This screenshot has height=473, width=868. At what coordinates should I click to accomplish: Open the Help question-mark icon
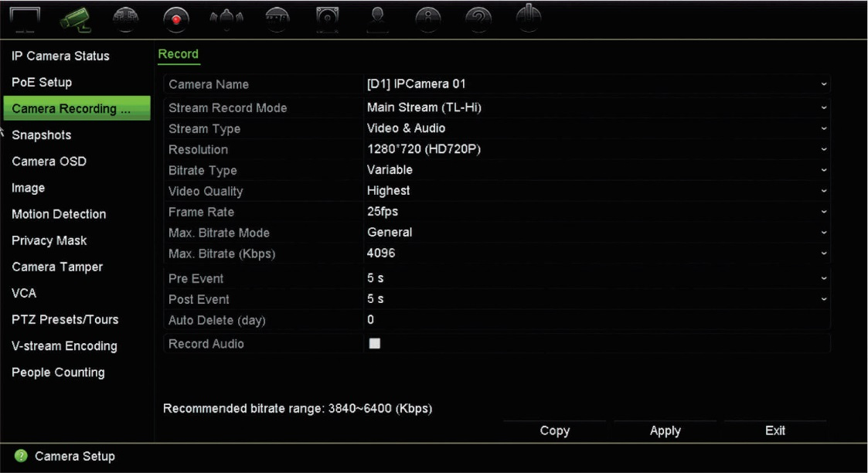click(478, 19)
